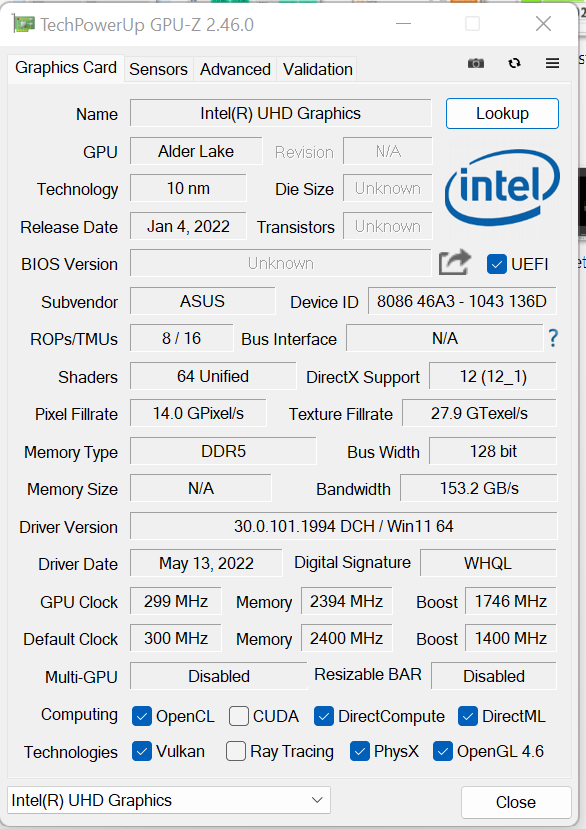Toggle the Vulkan checkbox
The width and height of the screenshot is (586, 829).
point(142,751)
